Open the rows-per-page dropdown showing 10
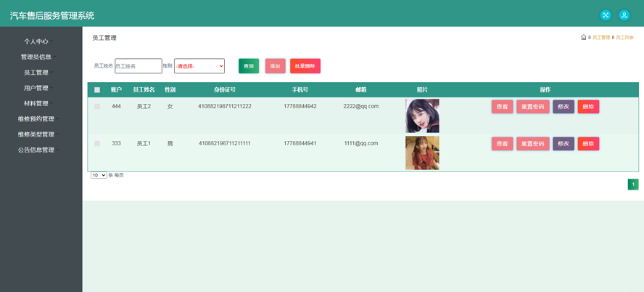The image size is (644, 292). coord(99,175)
